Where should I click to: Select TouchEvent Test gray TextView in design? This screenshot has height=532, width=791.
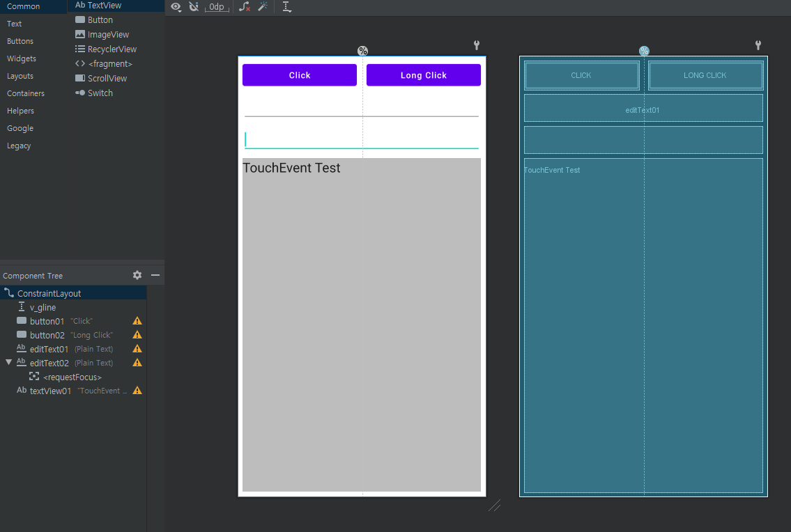tap(362, 324)
